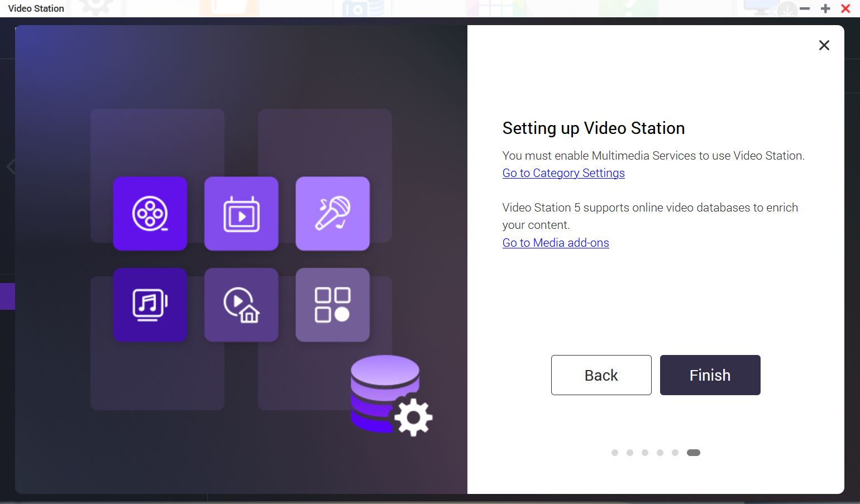The height and width of the screenshot is (504, 860).
Task: Click the Finish button
Action: pyautogui.click(x=710, y=375)
